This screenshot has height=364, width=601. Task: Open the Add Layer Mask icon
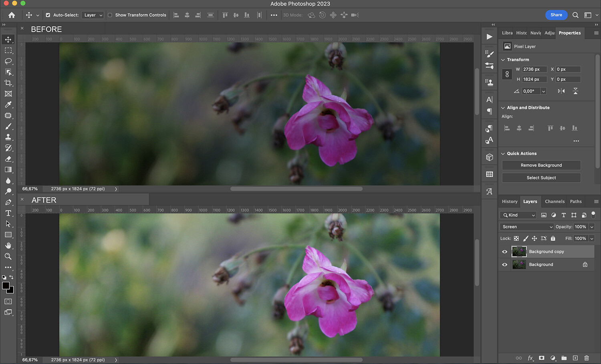541,358
